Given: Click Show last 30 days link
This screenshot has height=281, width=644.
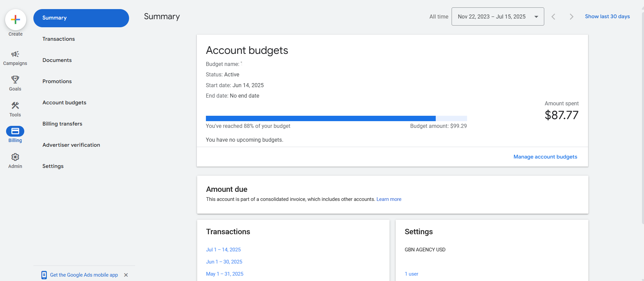Looking at the screenshot, I should 607,16.
